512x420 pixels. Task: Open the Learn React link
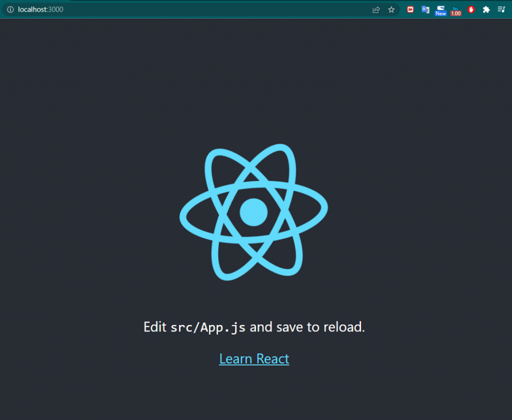(x=254, y=358)
